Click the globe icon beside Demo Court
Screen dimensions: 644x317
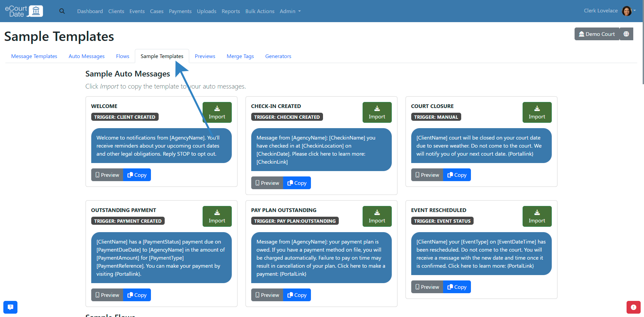(626, 34)
